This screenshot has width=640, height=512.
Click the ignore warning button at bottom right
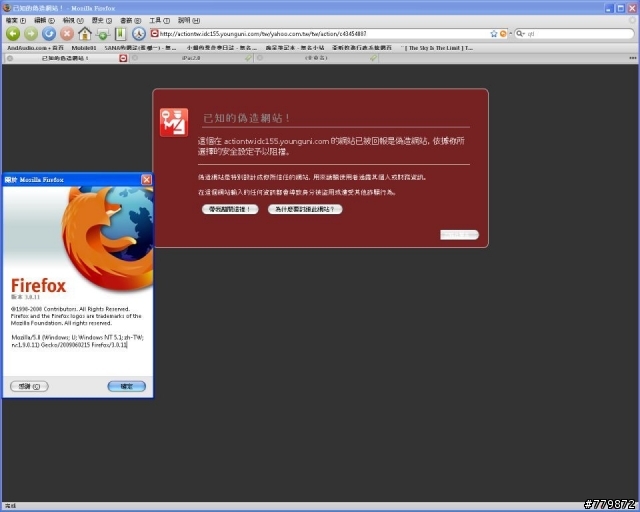(x=459, y=235)
